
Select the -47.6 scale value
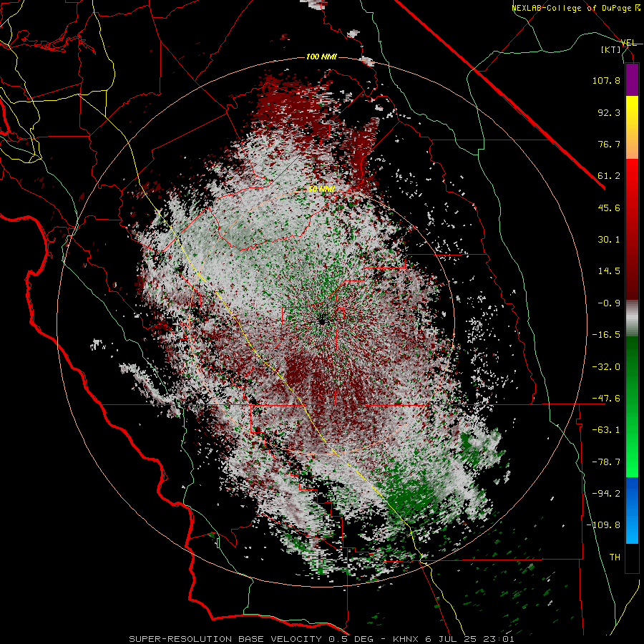click(606, 399)
